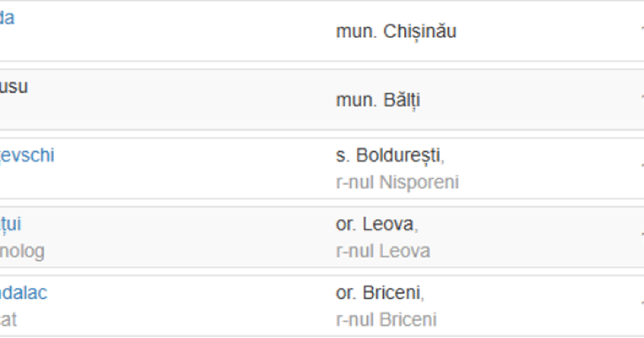The width and height of the screenshot is (644, 338).
Task: Open the "ndalac" name link
Action: tap(23, 293)
